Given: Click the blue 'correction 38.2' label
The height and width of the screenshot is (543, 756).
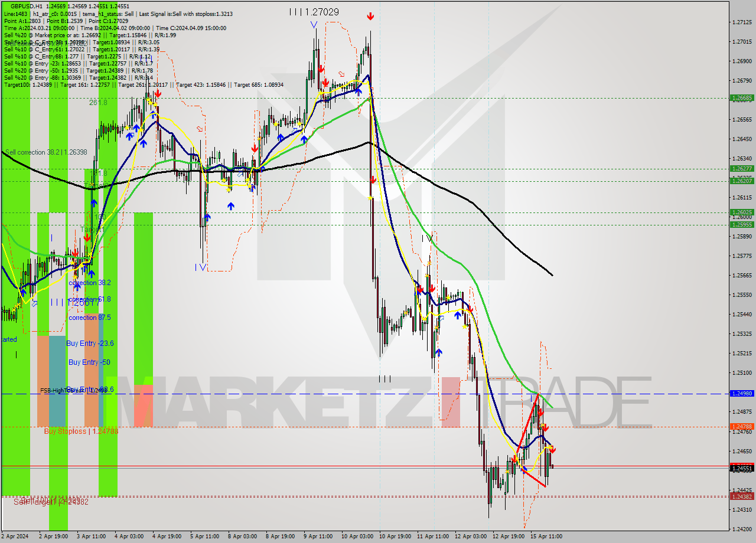Looking at the screenshot, I should [89, 283].
